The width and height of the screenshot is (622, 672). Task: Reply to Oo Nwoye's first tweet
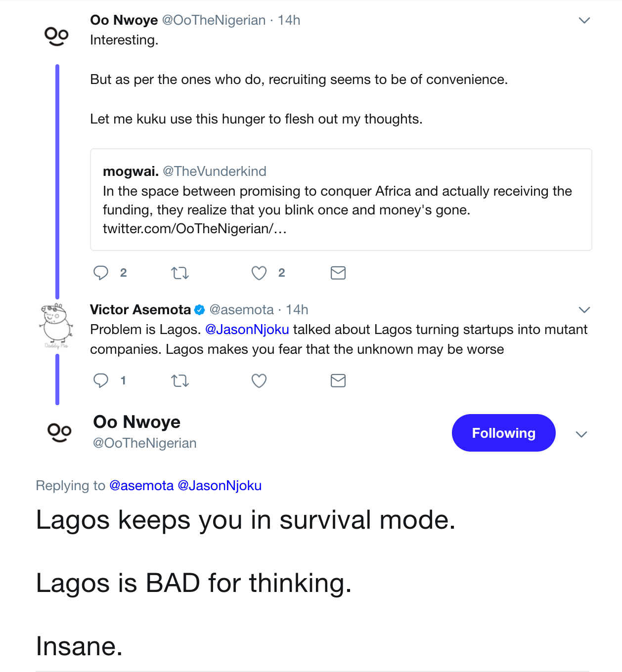pos(101,273)
